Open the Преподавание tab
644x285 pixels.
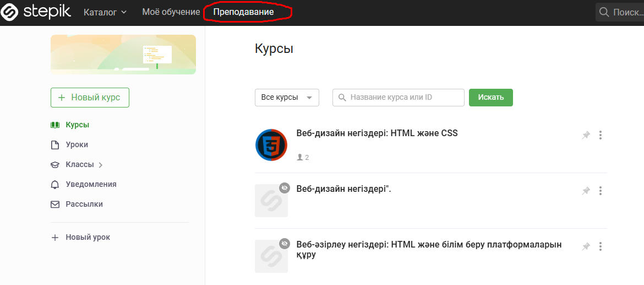click(243, 12)
